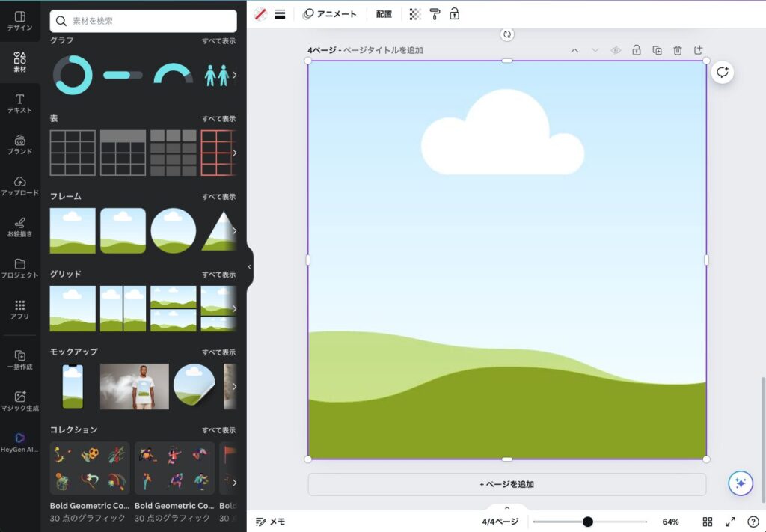Click the ページを追加 button

tap(507, 484)
